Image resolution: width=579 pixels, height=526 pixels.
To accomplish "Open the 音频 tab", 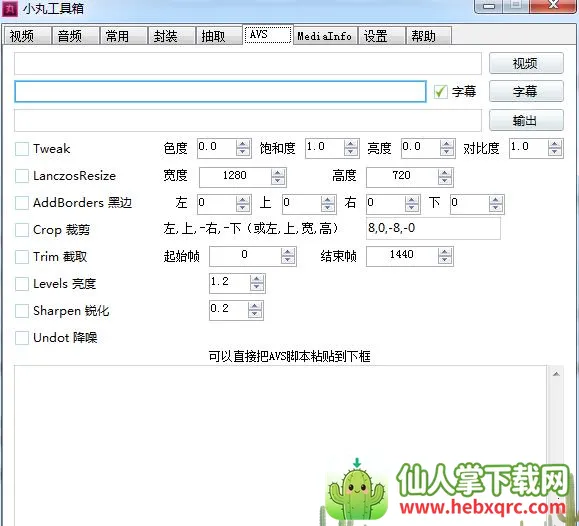I will (76, 36).
